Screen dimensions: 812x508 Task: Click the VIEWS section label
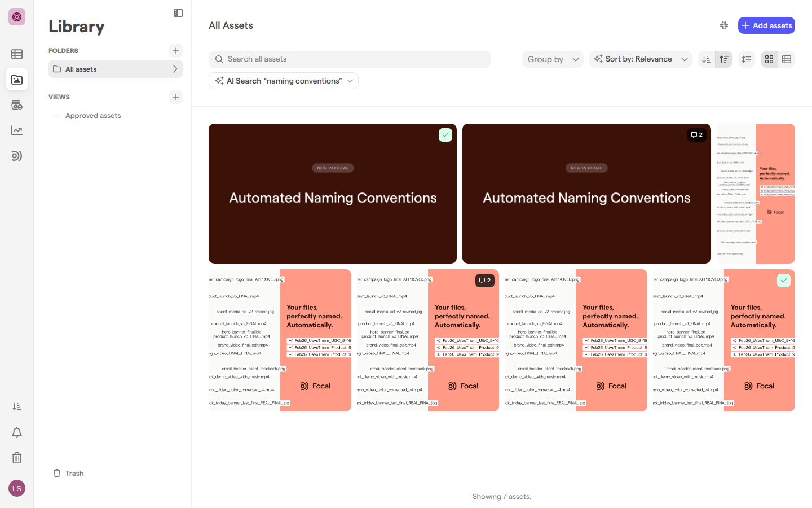click(x=59, y=97)
